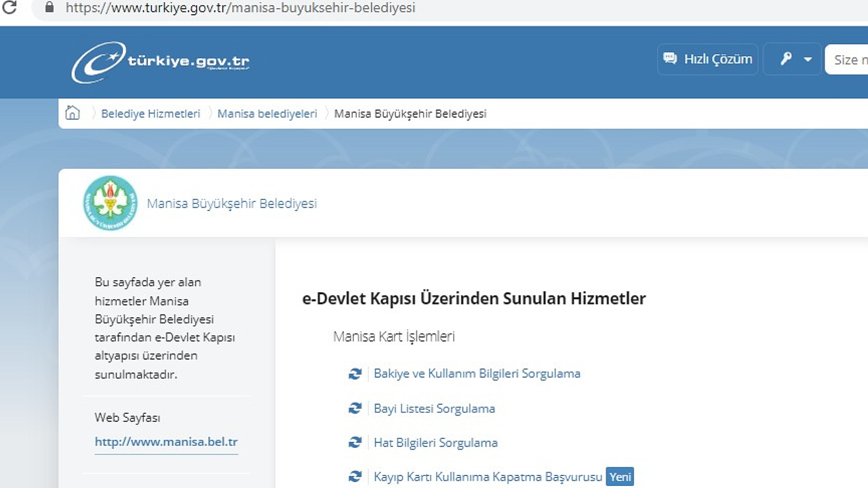Image resolution: width=868 pixels, height=488 pixels.
Task: Click refresh icon beside Bakiye ve Kullanım
Action: tap(355, 373)
